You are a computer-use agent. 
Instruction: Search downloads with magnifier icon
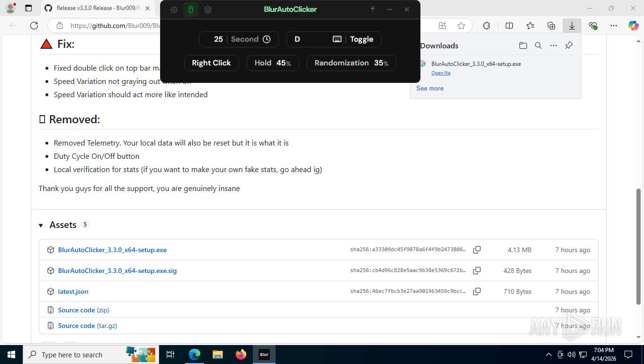[x=538, y=45]
